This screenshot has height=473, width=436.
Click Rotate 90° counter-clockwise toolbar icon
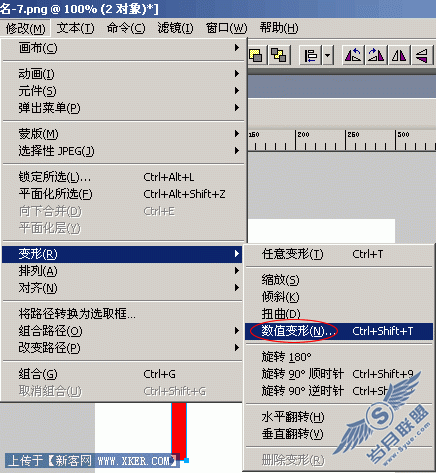pyautogui.click(x=353, y=55)
